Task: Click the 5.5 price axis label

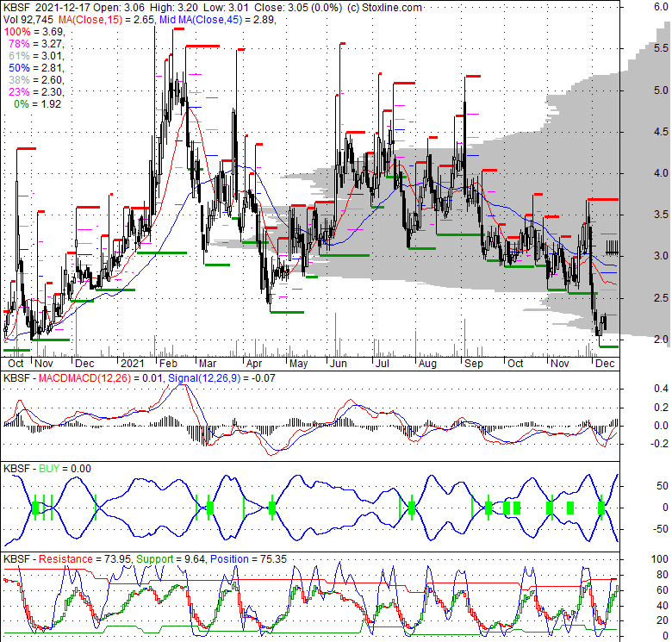Action: coord(661,48)
